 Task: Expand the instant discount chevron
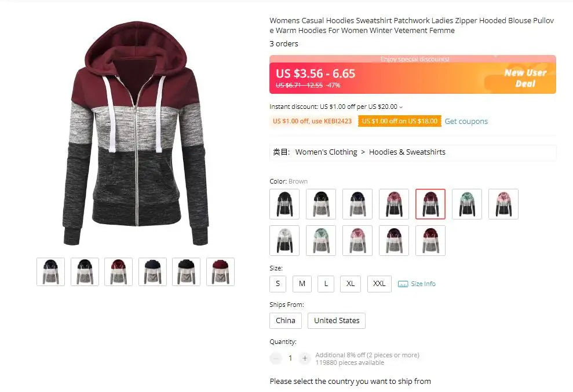[401, 107]
